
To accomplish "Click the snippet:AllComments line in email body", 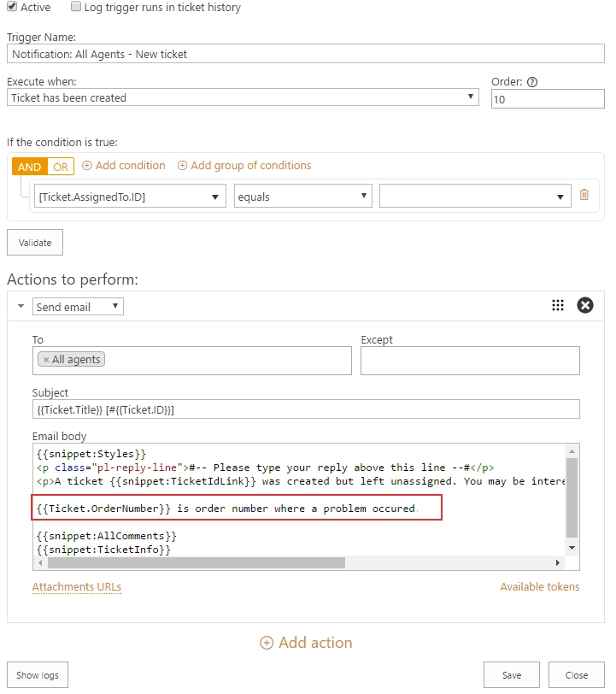I will click(x=107, y=536).
